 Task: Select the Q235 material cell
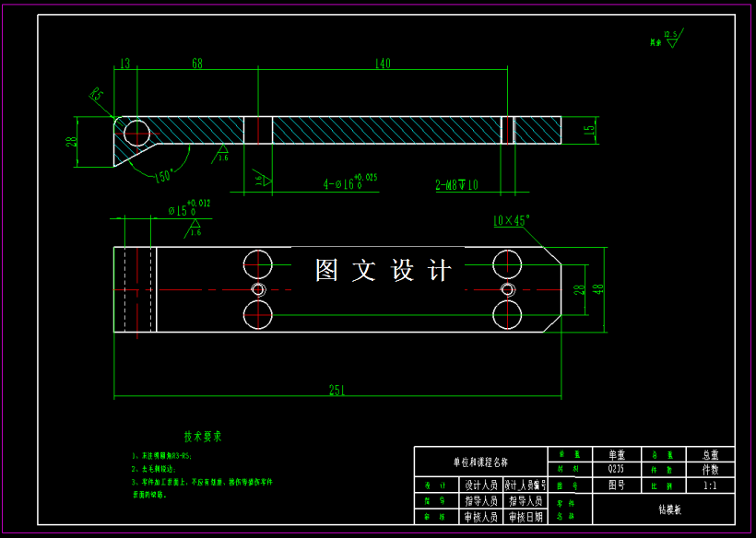(616, 469)
